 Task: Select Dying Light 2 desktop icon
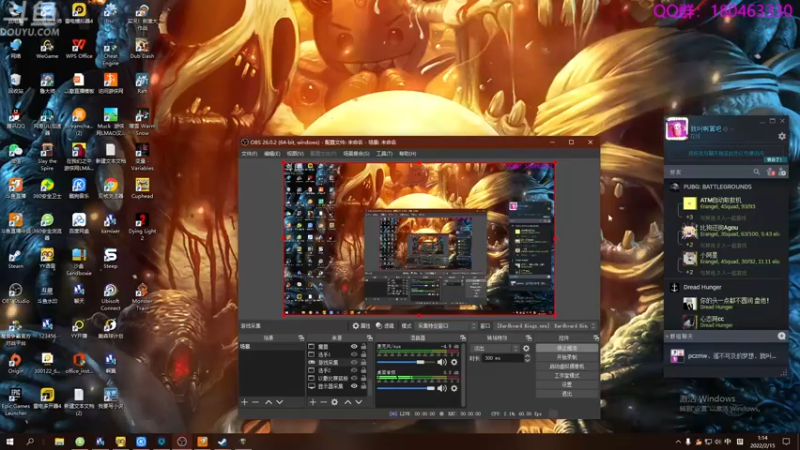[x=142, y=227]
